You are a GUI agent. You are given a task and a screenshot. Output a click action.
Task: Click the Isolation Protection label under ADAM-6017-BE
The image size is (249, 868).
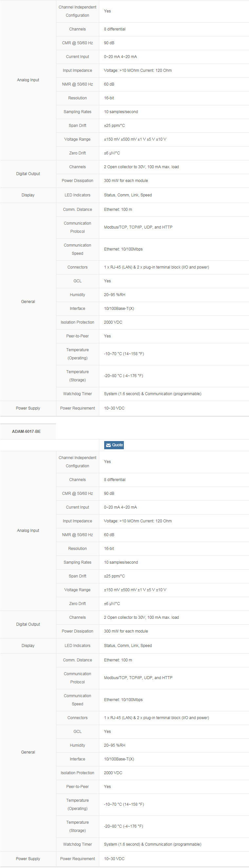click(x=77, y=773)
